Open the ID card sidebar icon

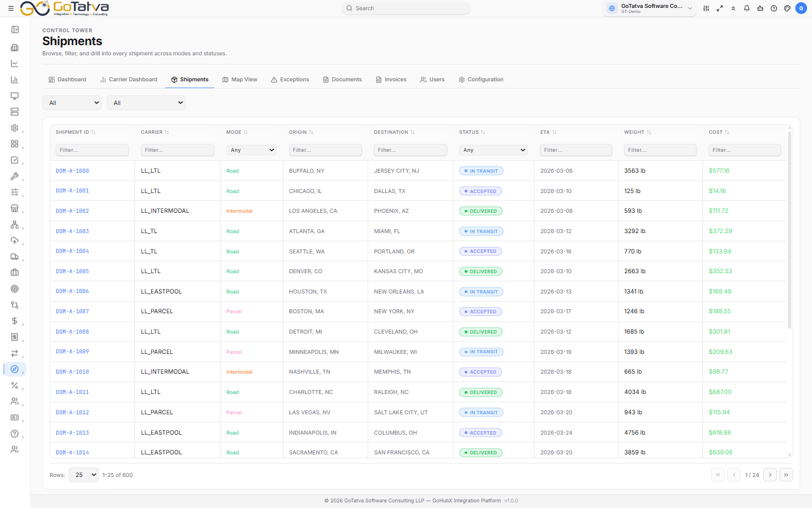pos(15,418)
